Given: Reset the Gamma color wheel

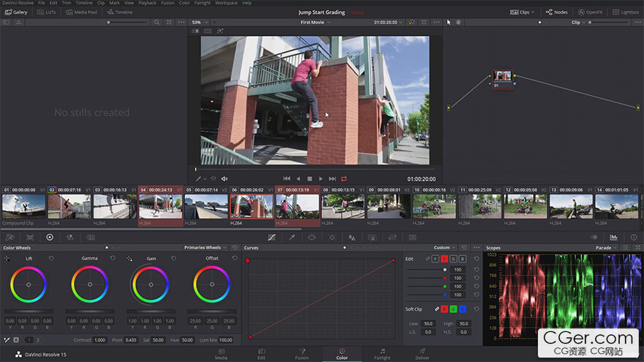Looking at the screenshot, I should pos(113,258).
